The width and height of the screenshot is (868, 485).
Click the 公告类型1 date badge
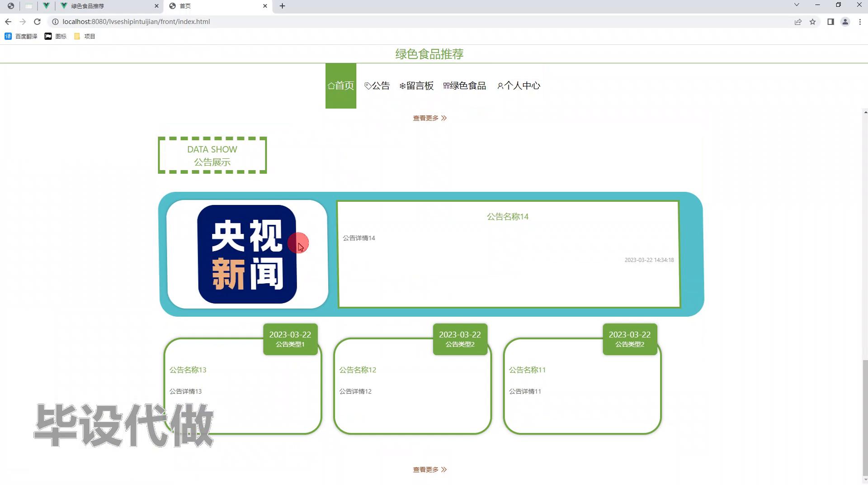pos(290,339)
